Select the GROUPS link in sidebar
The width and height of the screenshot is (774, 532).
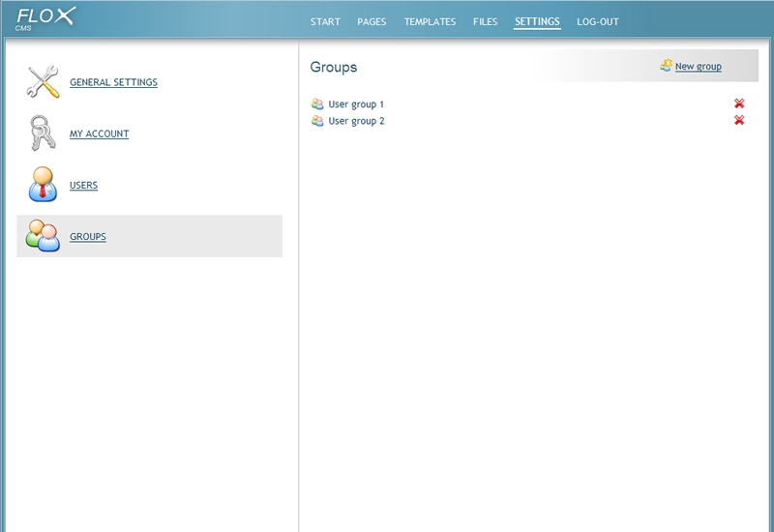88,236
